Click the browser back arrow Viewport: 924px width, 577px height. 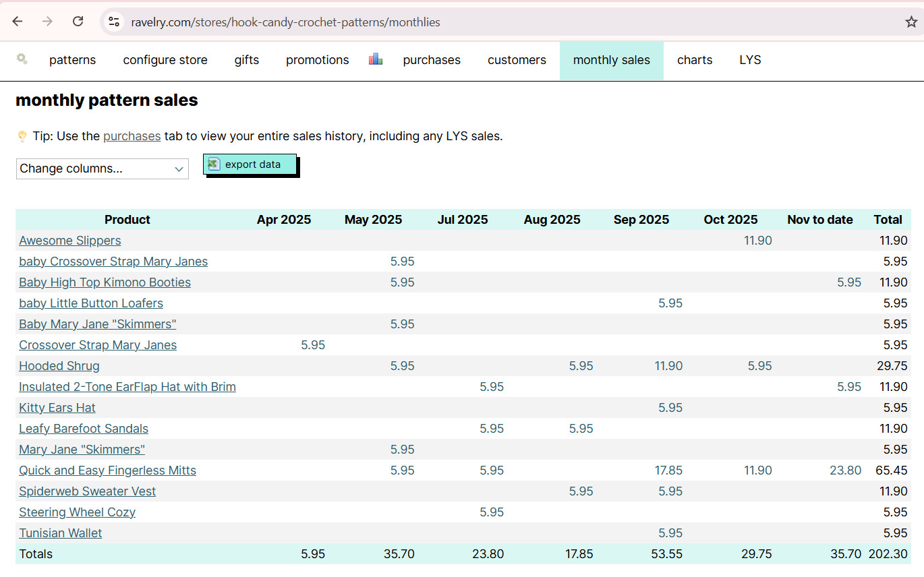point(18,22)
